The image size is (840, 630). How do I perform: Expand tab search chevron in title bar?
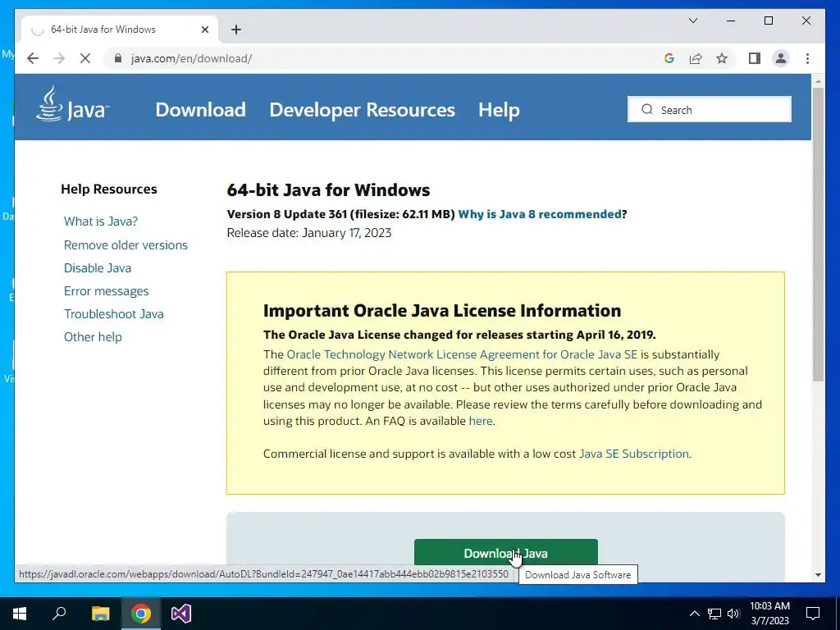692,21
